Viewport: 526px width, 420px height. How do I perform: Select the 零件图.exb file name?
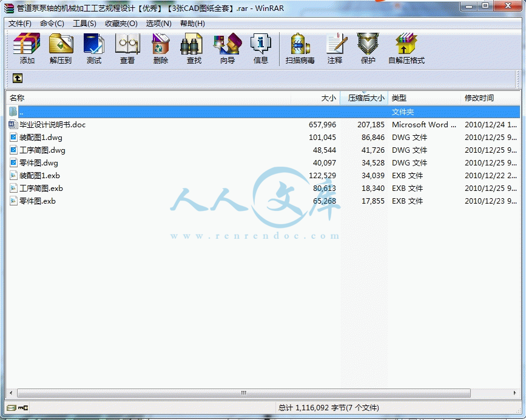(x=37, y=201)
